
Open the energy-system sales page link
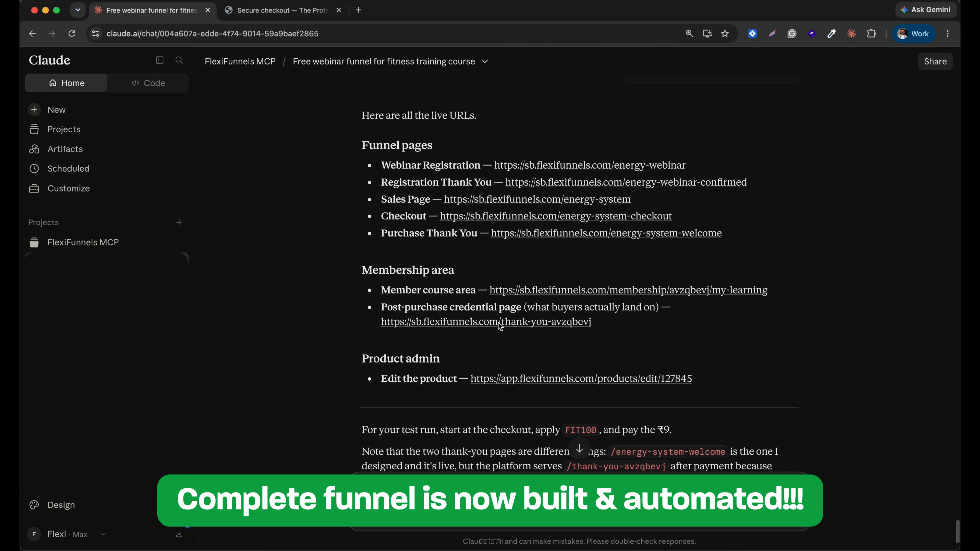tap(537, 199)
